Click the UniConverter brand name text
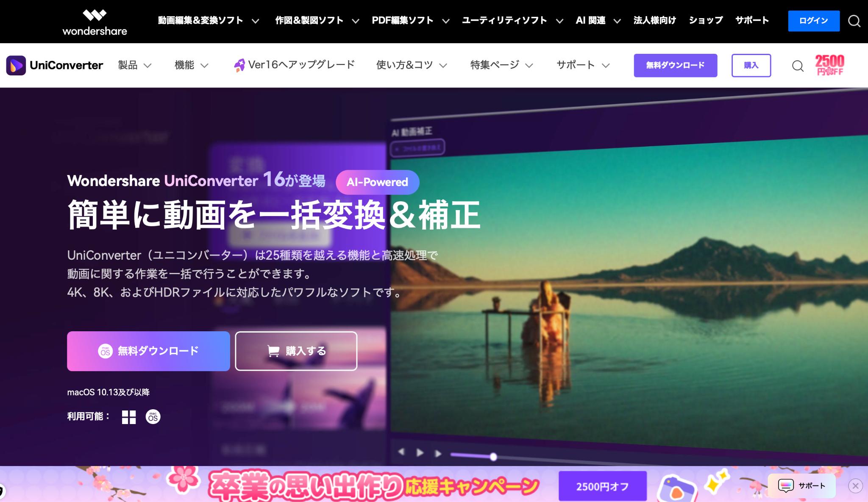 67,65
